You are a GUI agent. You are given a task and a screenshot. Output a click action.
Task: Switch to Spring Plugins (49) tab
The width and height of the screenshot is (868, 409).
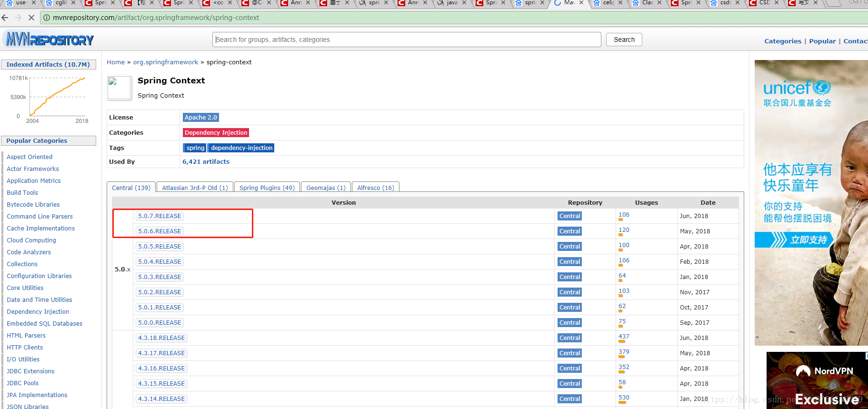[x=267, y=188]
